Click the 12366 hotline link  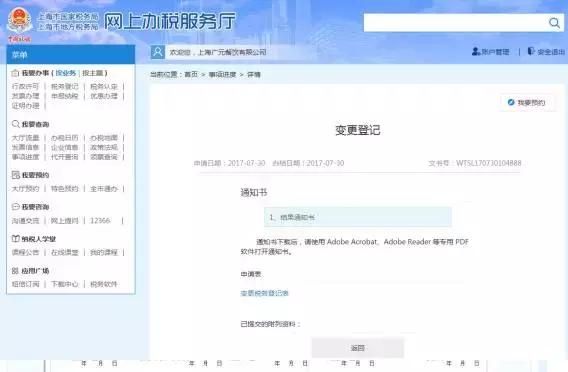pos(100,221)
